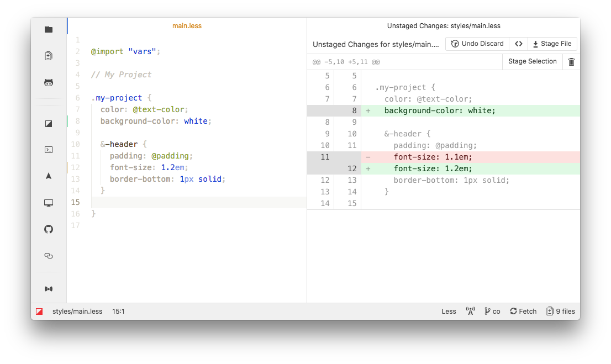Open the folder icon in the sidebar
This screenshot has width=611, height=364.
tap(49, 29)
